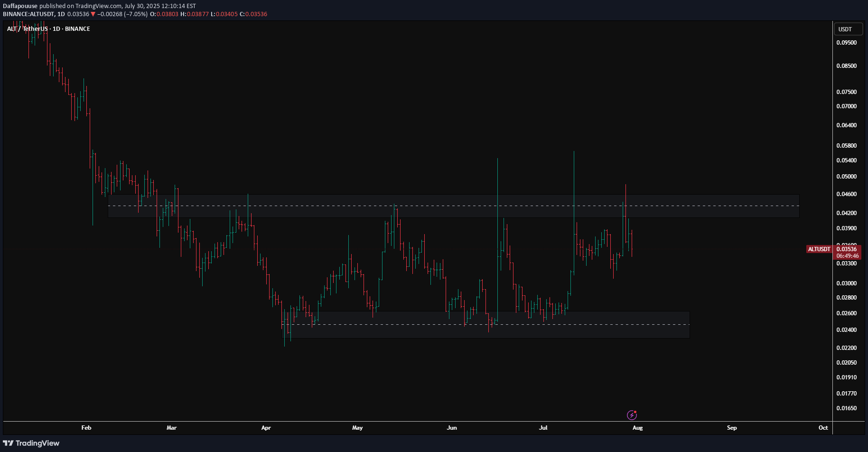Click the open value O:0.03803
868x452 pixels.
coord(164,14)
